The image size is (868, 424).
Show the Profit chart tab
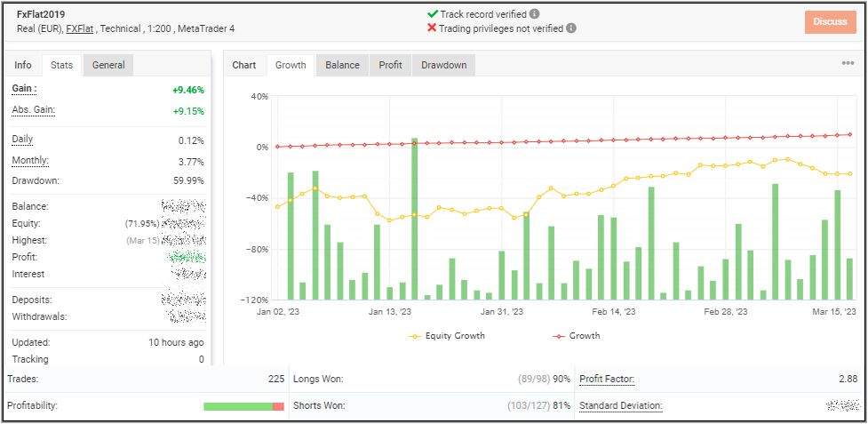tap(390, 65)
